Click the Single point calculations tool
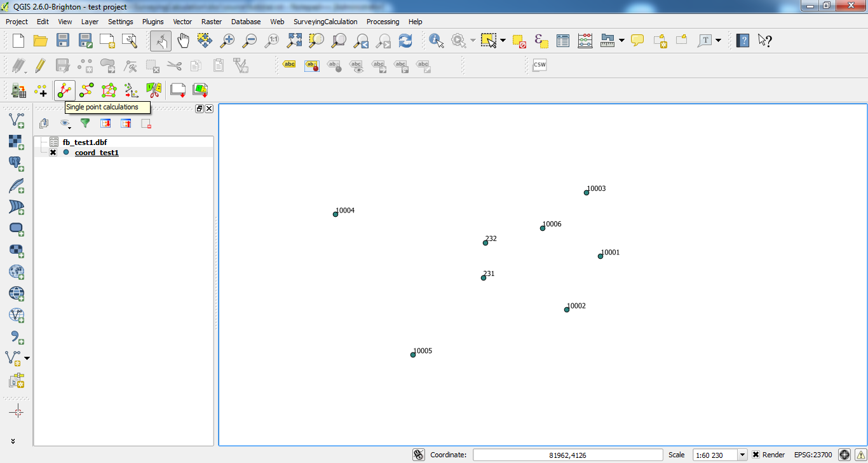 (65, 90)
